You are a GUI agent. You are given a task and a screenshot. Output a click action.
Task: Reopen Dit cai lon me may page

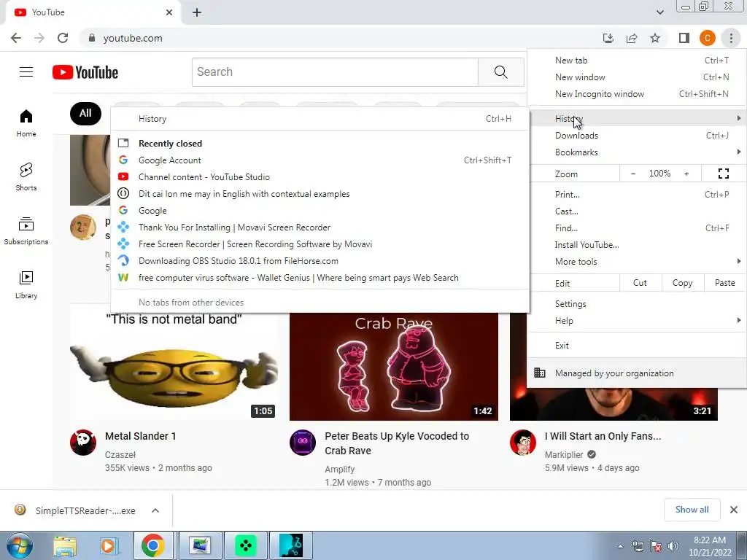(x=320, y=194)
